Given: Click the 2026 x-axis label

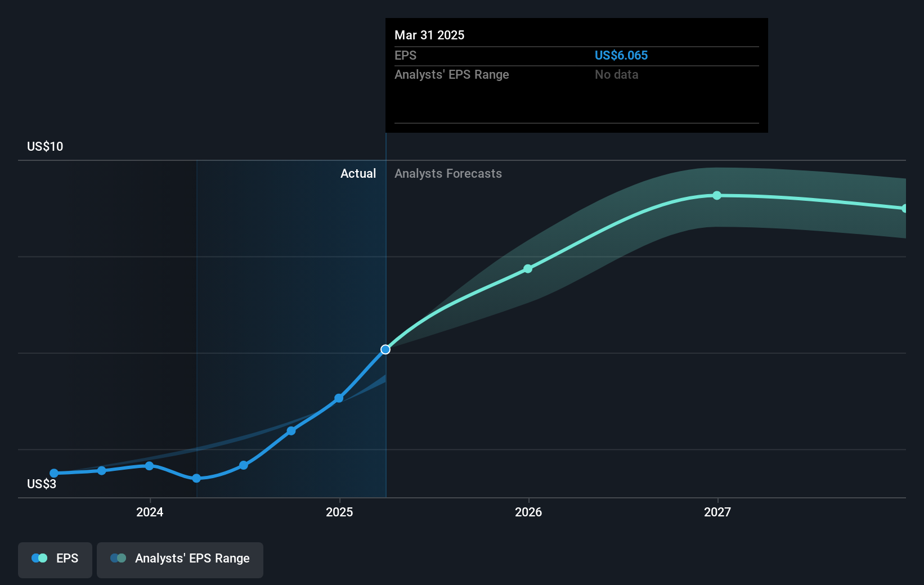Looking at the screenshot, I should click(x=528, y=512).
